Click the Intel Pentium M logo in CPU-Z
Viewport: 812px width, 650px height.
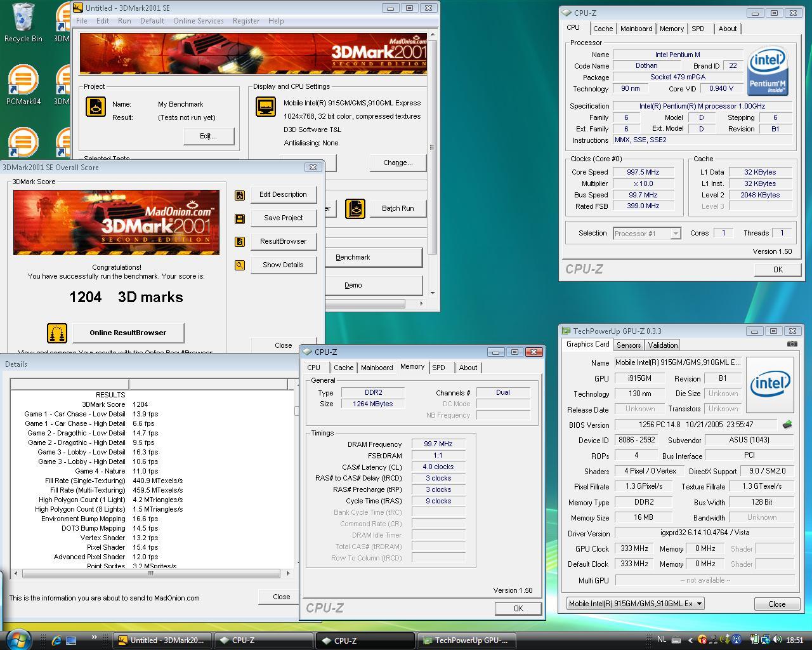click(768, 71)
